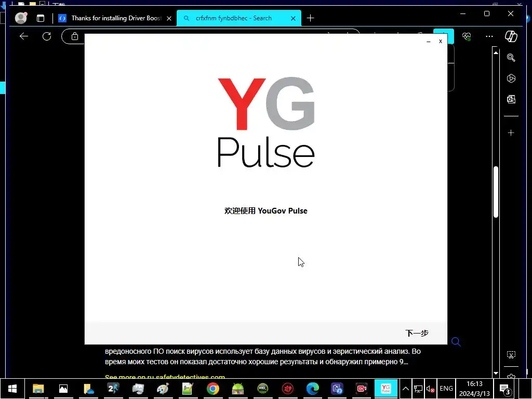The height and width of the screenshot is (399, 532).
Task: Open Photos app from the taskbar
Action: tap(63, 389)
